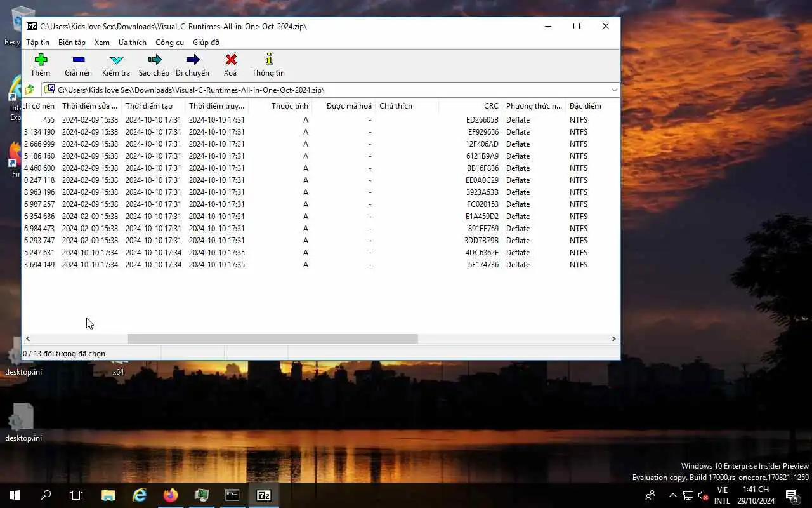This screenshot has width=812, height=508.
Task: Click the status text '0 / 13 đối tượng đã chọn'
Action: point(64,354)
